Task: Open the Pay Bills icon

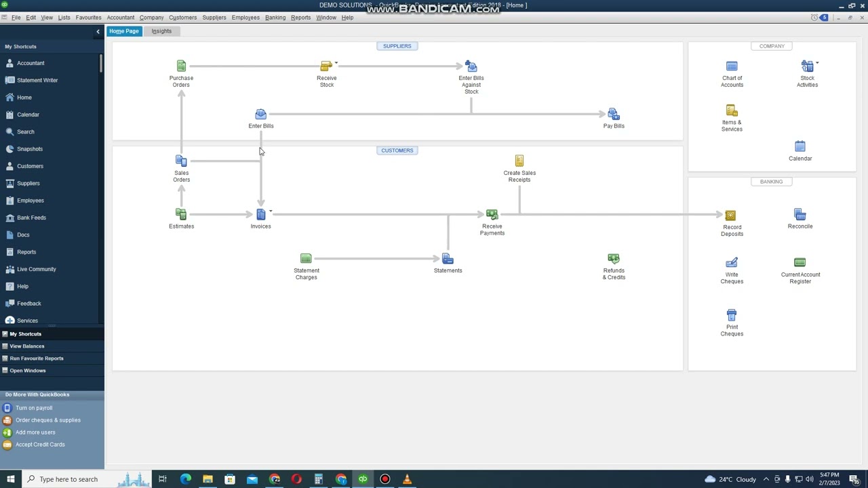Action: 614,115
